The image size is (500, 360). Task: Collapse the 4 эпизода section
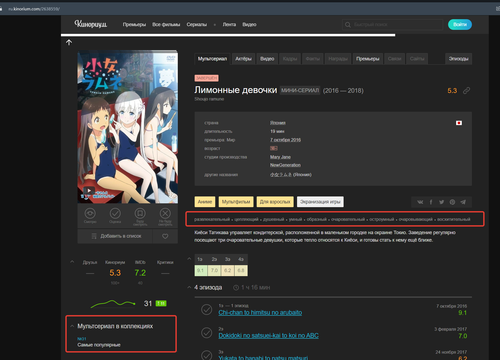tap(189, 287)
